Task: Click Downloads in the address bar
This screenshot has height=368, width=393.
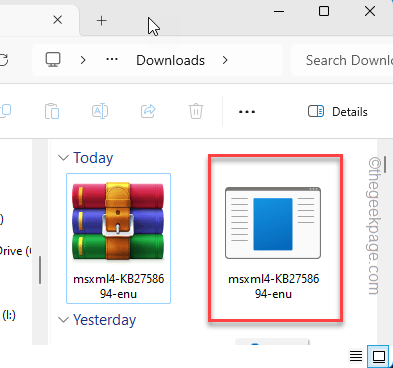Action: click(170, 60)
